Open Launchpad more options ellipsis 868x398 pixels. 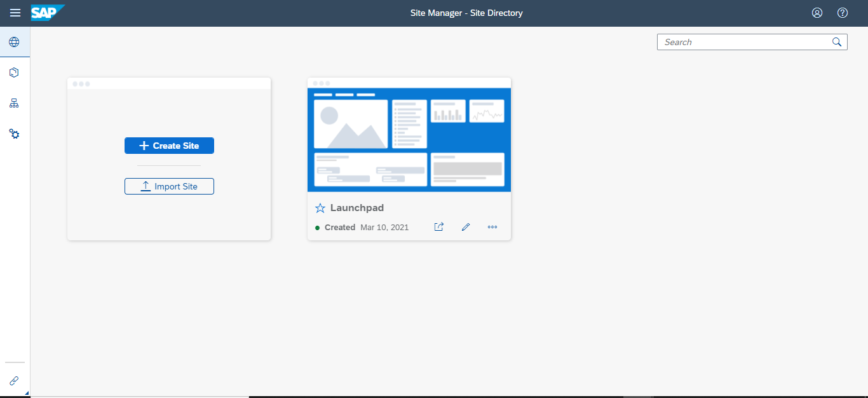tap(492, 227)
